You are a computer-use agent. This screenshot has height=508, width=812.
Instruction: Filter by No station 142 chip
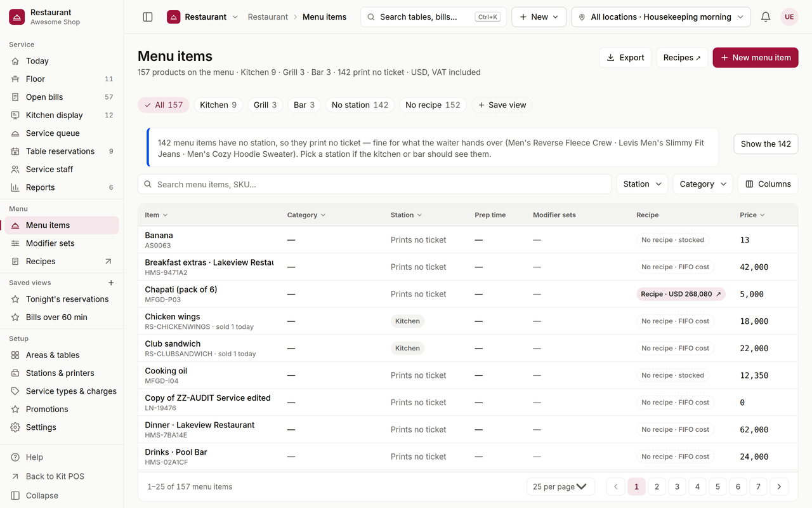click(x=360, y=105)
